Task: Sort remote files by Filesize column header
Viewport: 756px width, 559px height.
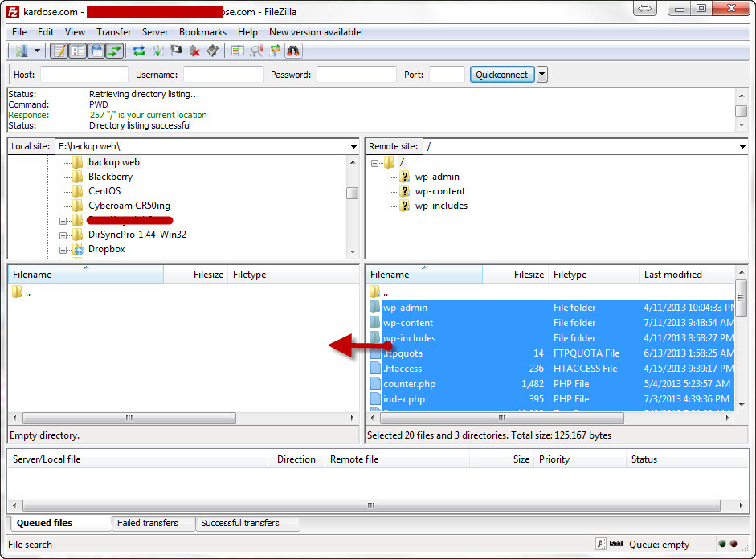Action: click(515, 275)
